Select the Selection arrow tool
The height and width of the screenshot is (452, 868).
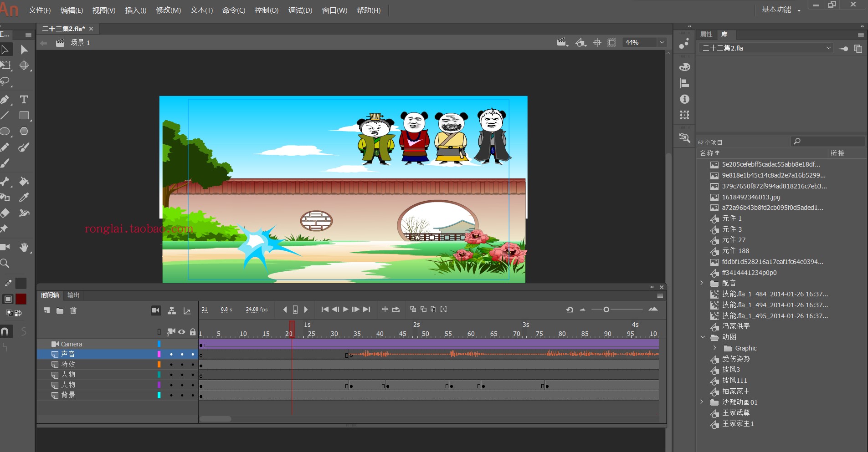click(5, 50)
